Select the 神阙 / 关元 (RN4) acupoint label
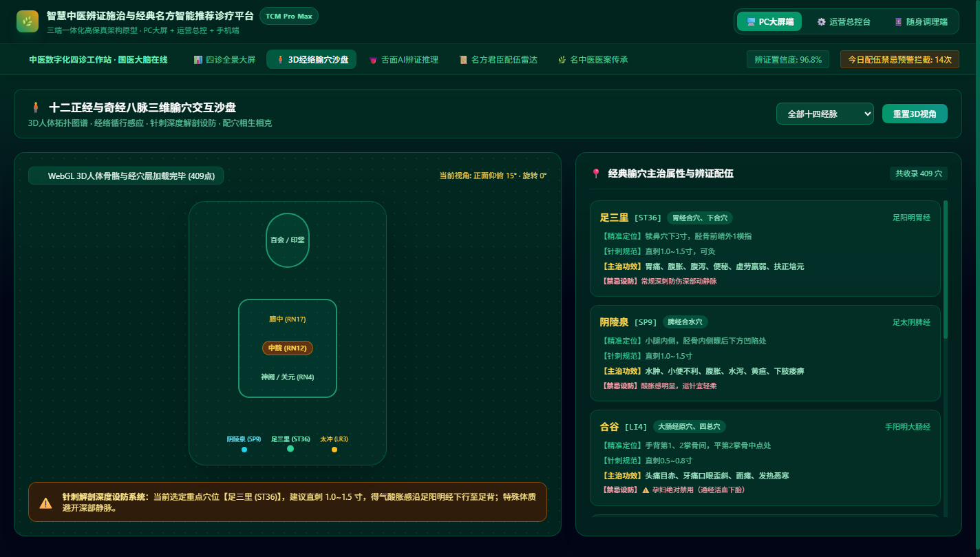 [288, 377]
